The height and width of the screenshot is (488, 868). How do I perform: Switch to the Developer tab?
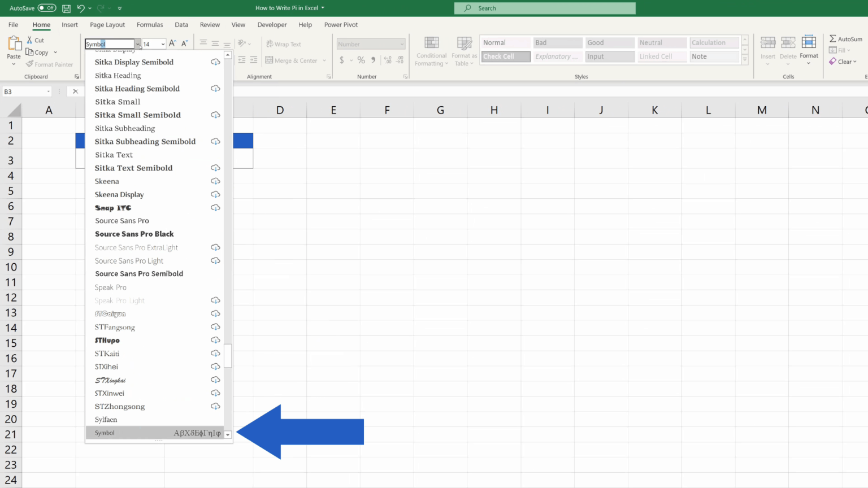(x=272, y=24)
